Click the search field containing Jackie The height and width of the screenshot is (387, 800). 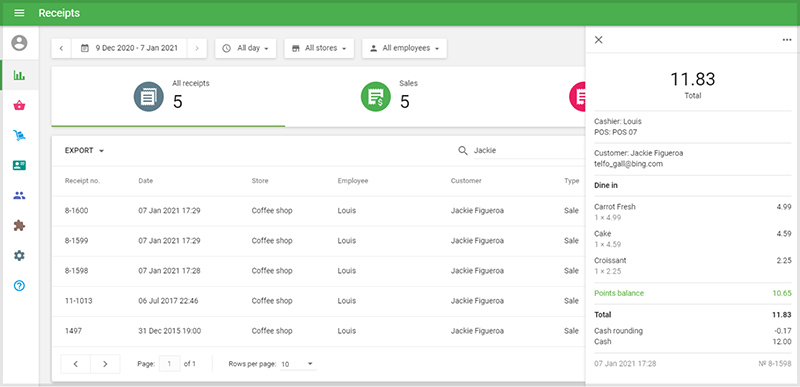[528, 150]
